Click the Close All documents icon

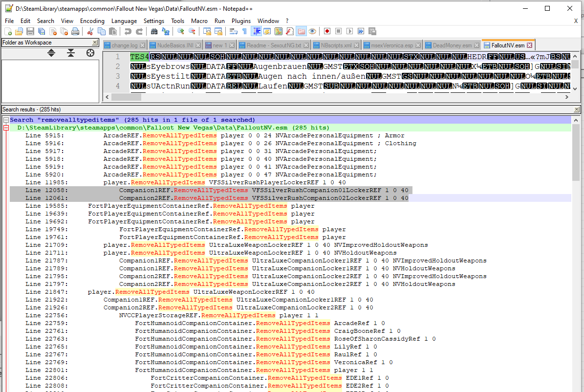pyautogui.click(x=64, y=31)
